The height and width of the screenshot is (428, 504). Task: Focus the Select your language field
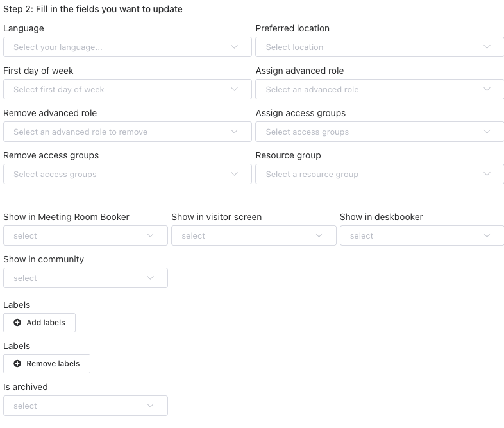point(115,47)
